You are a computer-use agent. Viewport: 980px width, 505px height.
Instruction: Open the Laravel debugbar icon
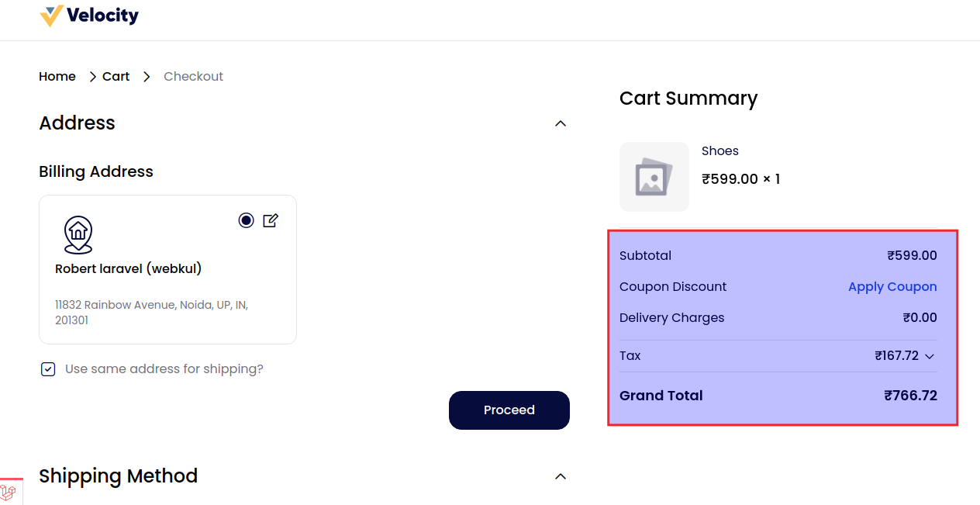(9, 492)
